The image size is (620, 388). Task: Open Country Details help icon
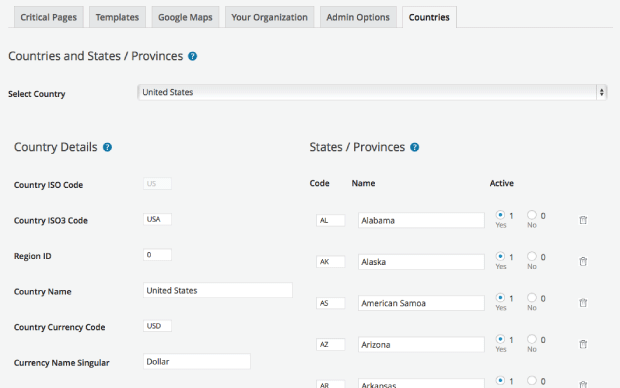[x=107, y=147]
